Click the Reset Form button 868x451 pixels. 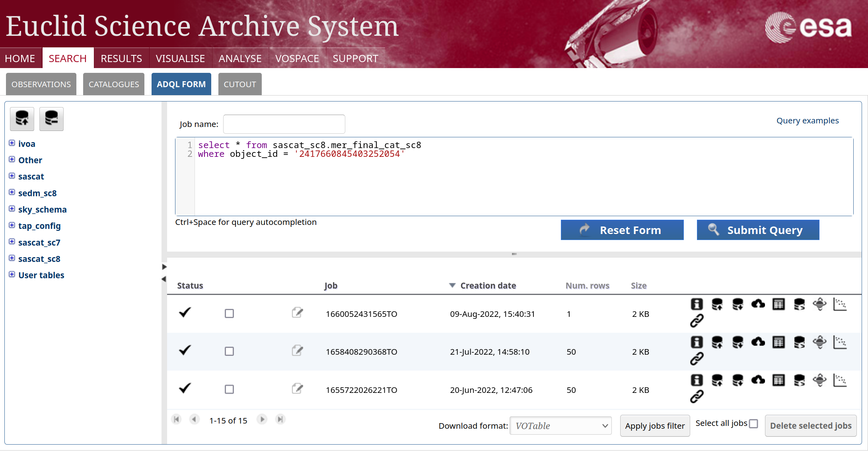[622, 230]
